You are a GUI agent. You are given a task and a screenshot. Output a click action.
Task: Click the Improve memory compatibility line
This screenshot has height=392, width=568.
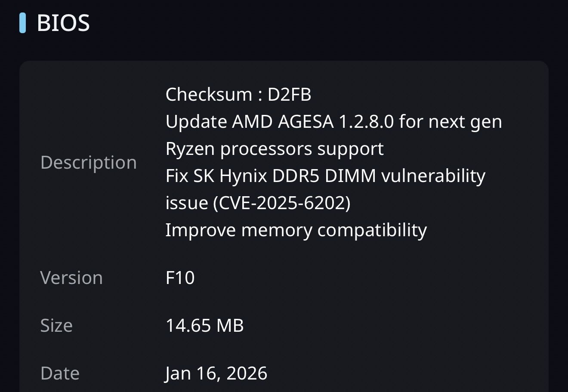[296, 230]
